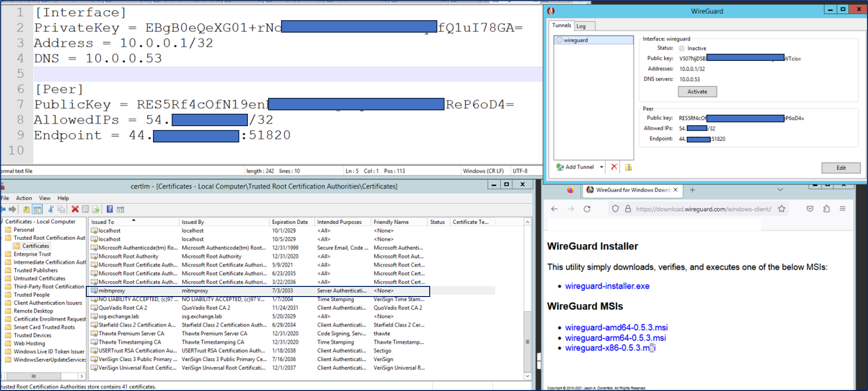
Task: Switch to the Log tab in WireGuard
Action: click(581, 26)
